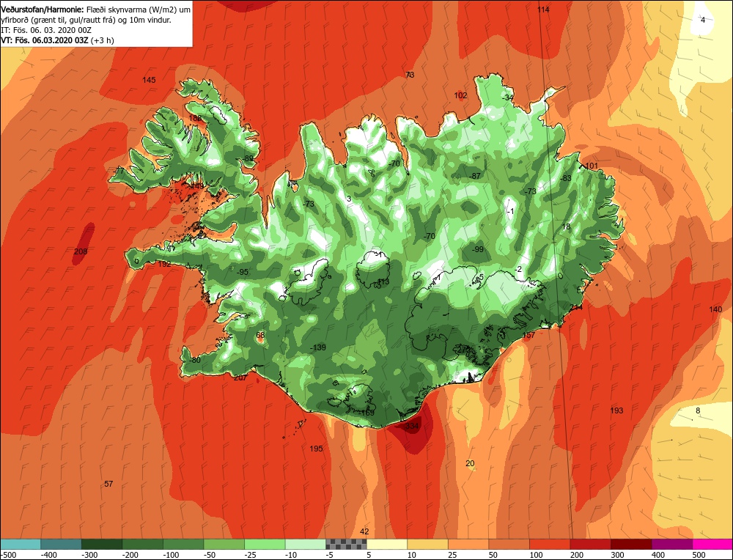Click the orange 50 to 100 legend swatch
The image size is (733, 560).
pyautogui.click(x=509, y=544)
